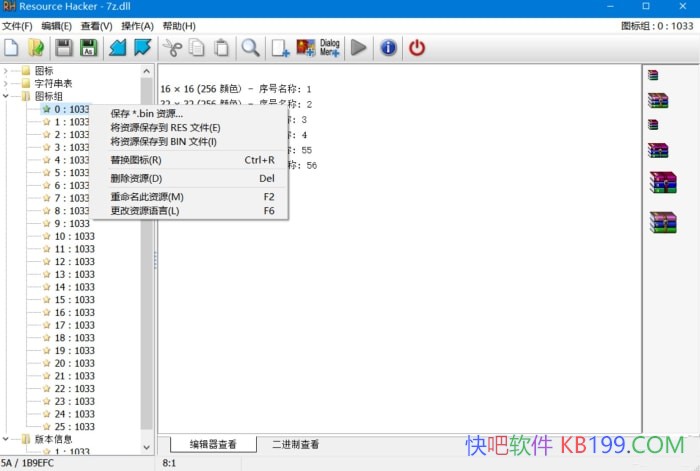Select tree item 15 : 1033
This screenshot has height=471, width=700.
tap(74, 300)
